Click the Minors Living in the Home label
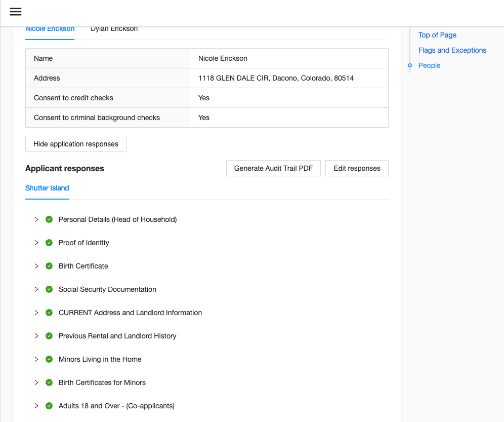Image resolution: width=504 pixels, height=422 pixels. (x=100, y=359)
